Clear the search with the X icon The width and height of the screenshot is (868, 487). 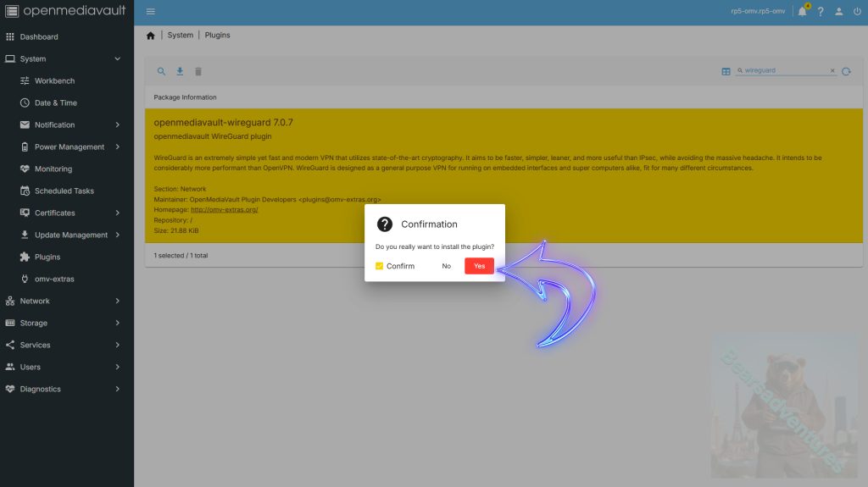coord(832,71)
